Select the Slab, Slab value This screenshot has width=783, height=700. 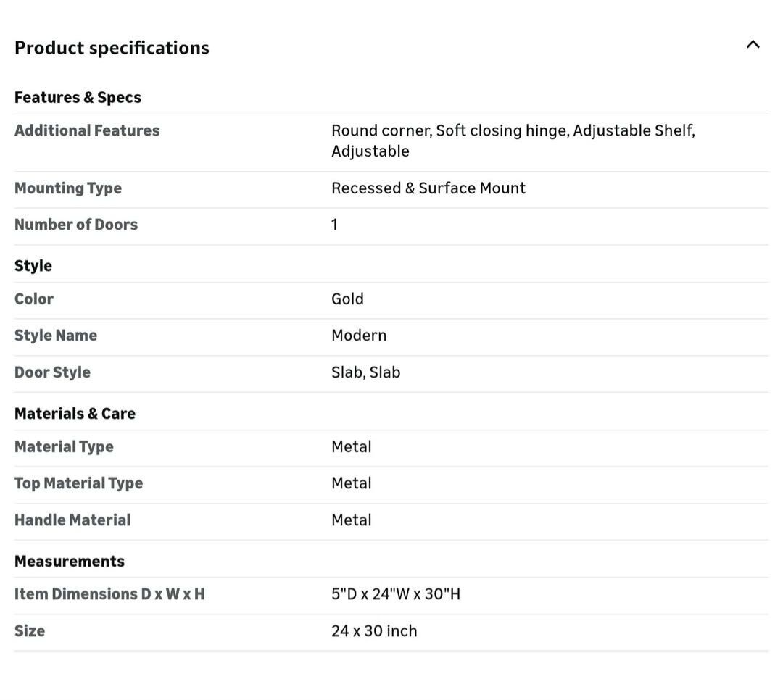[365, 372]
